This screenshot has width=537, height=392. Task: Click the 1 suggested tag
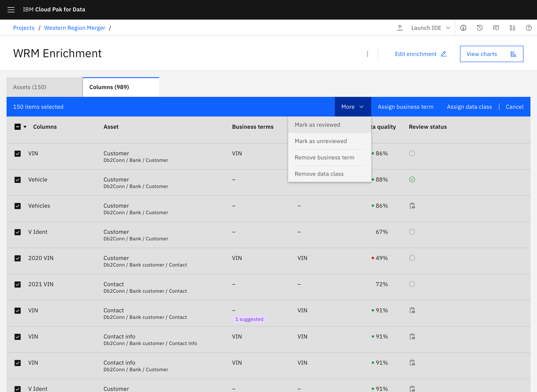249,319
